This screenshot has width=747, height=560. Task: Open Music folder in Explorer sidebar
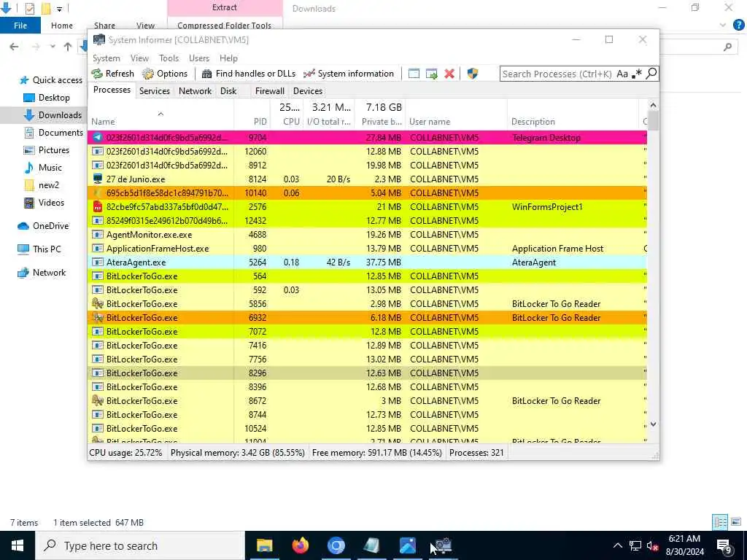point(43,168)
